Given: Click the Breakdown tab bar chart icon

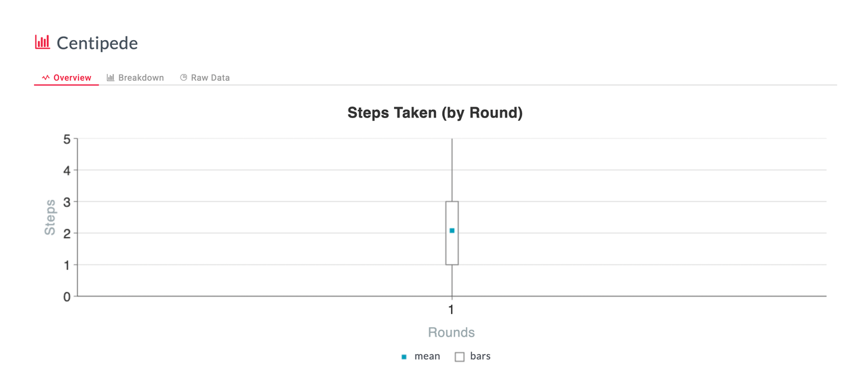Looking at the screenshot, I should pos(111,78).
